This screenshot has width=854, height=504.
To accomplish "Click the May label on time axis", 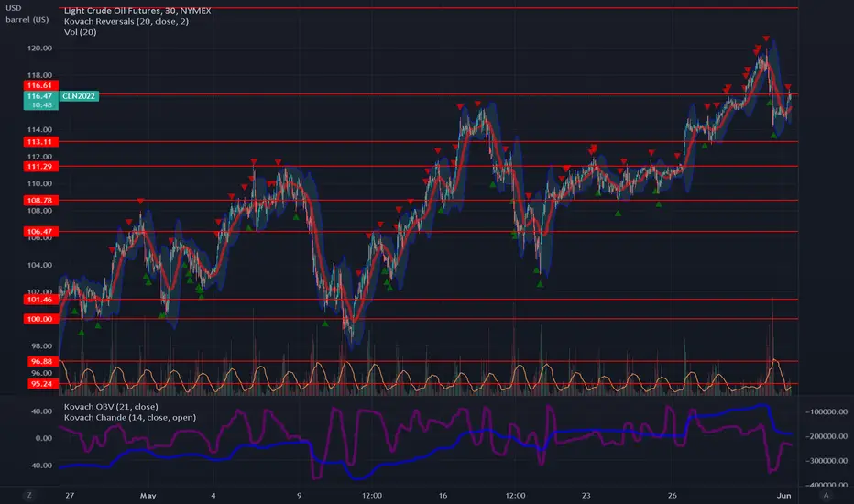I will click(x=148, y=495).
